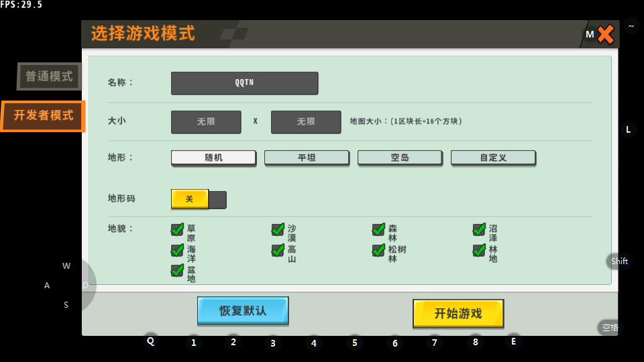Tap the E key overlay button
The image size is (644, 362).
pos(513,341)
